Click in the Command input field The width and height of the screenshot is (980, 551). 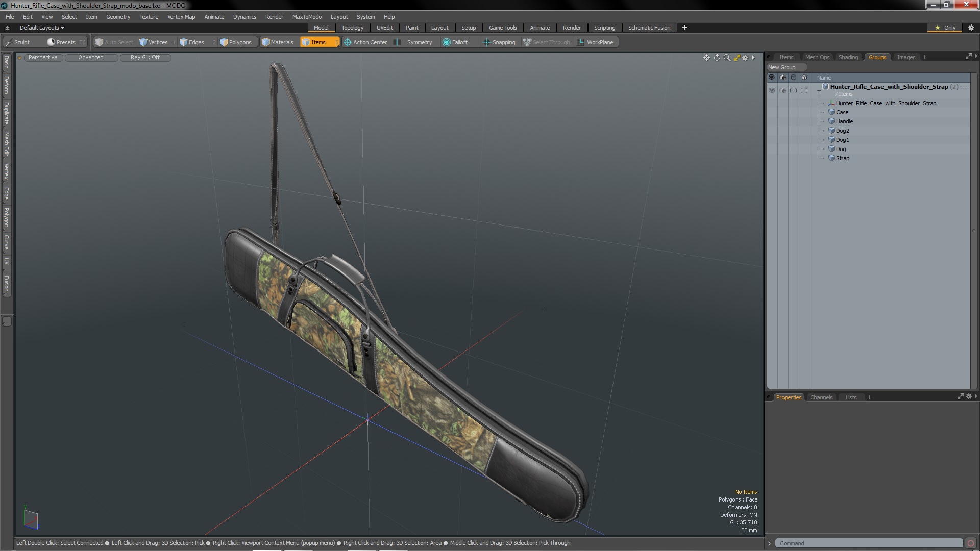pos(869,543)
